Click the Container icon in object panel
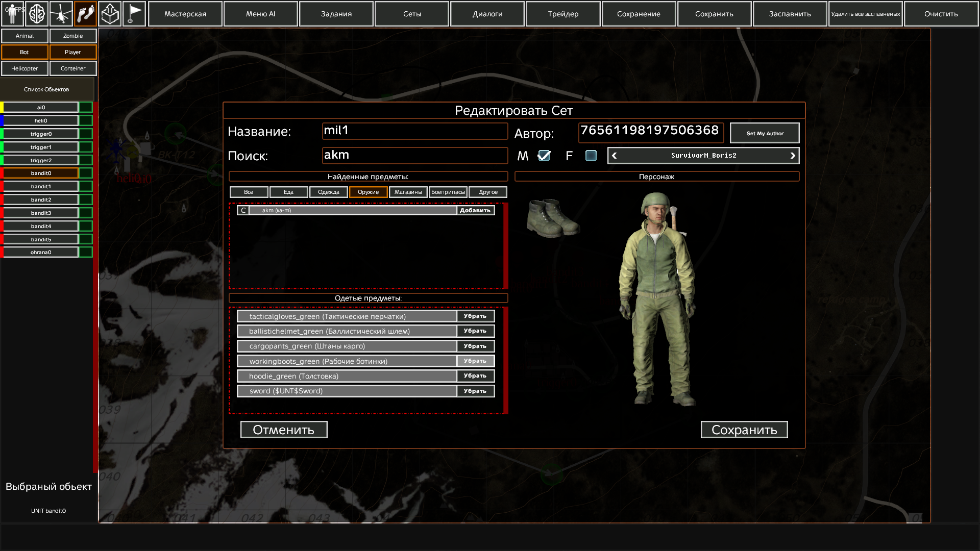This screenshot has width=980, height=551. tap(72, 68)
